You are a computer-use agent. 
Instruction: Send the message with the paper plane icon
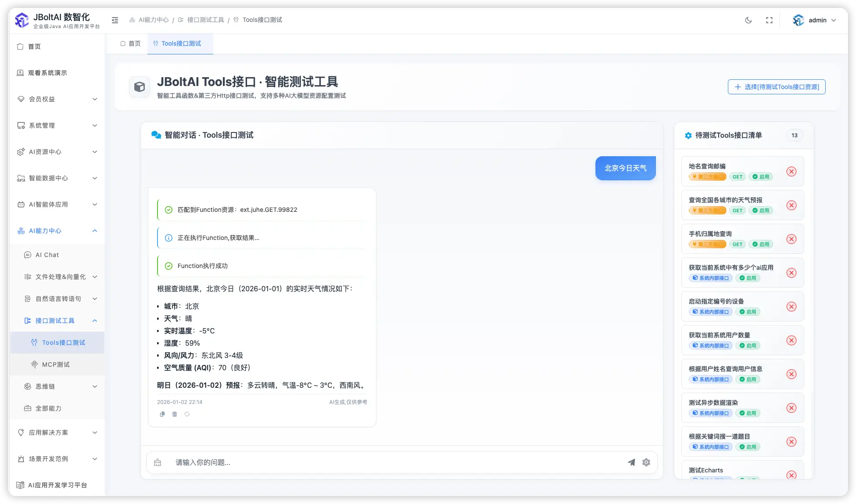(631, 462)
